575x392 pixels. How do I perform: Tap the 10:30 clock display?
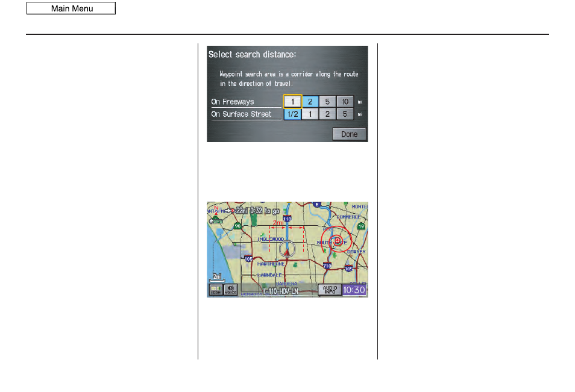point(354,290)
